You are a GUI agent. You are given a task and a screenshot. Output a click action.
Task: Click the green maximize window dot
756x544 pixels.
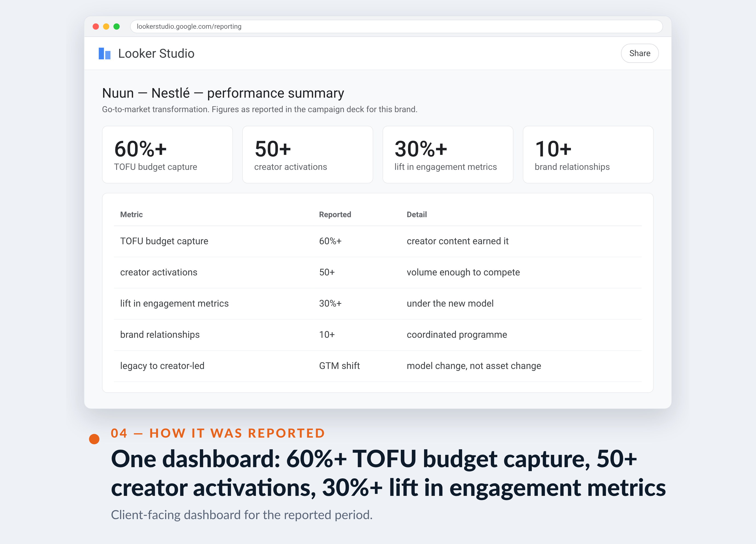[x=116, y=26]
